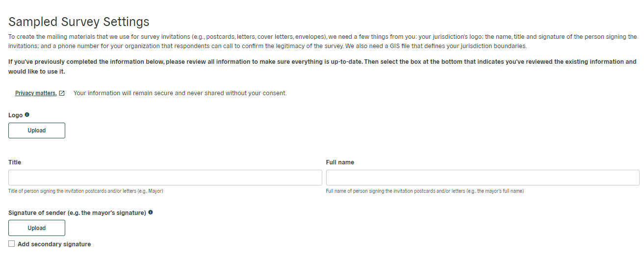This screenshot has width=644, height=261.
Task: Click Upload button under Signature of sender
Action: pyautogui.click(x=37, y=228)
